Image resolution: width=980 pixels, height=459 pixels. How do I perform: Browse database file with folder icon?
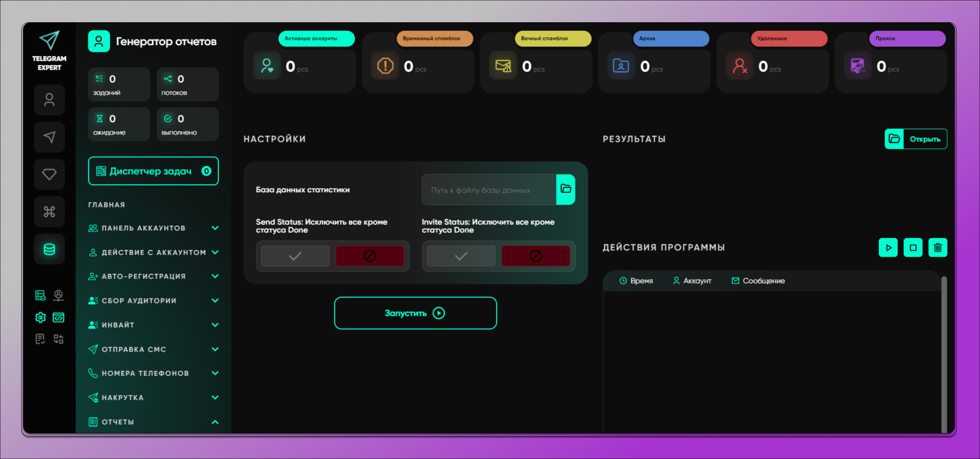(565, 189)
